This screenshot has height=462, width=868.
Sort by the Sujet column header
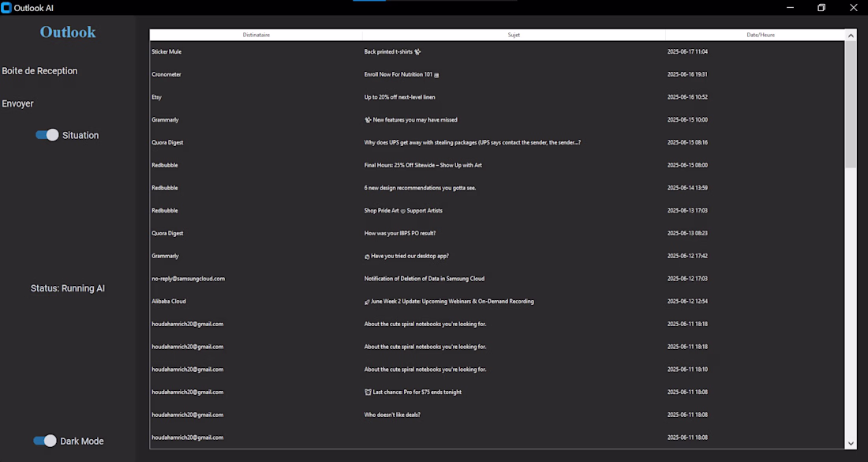pos(514,35)
